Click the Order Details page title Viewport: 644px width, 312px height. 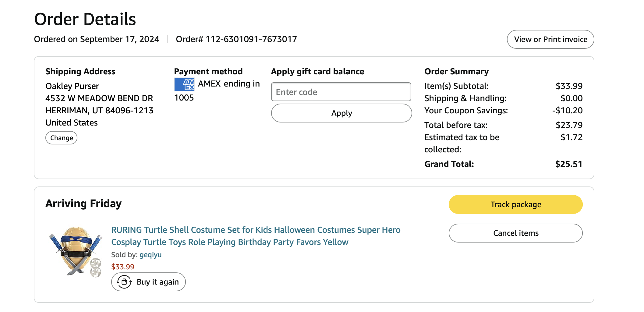pos(85,19)
